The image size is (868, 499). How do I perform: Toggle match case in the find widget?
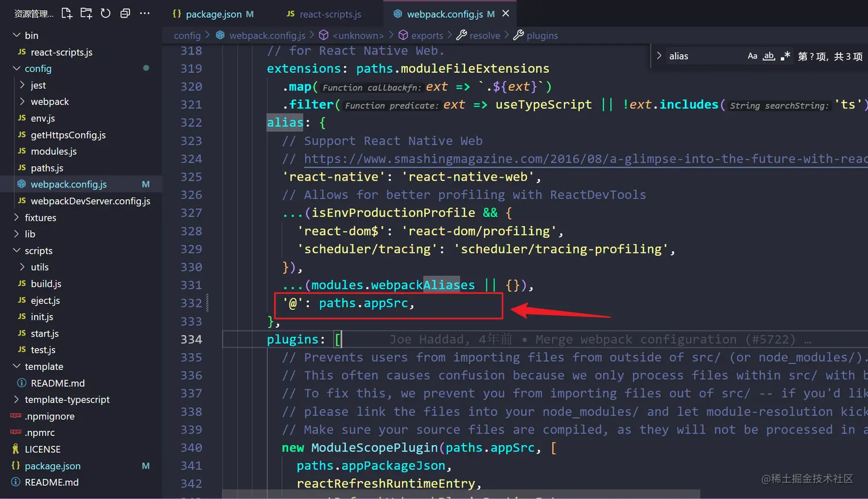(x=752, y=56)
